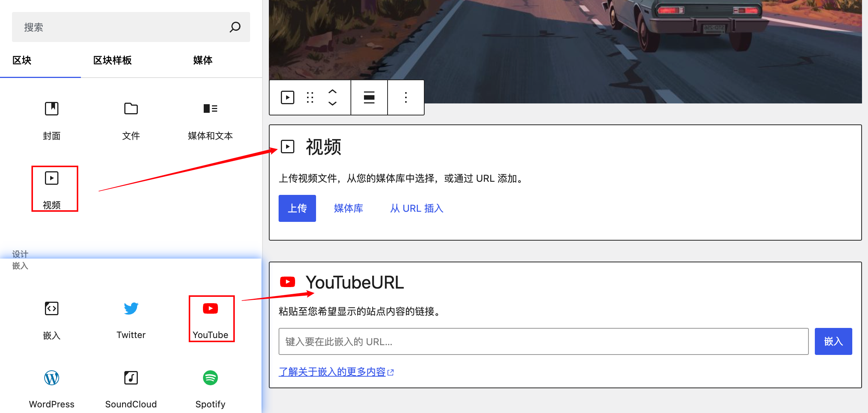Insert the 视频 video block
868x413 pixels.
pos(52,190)
